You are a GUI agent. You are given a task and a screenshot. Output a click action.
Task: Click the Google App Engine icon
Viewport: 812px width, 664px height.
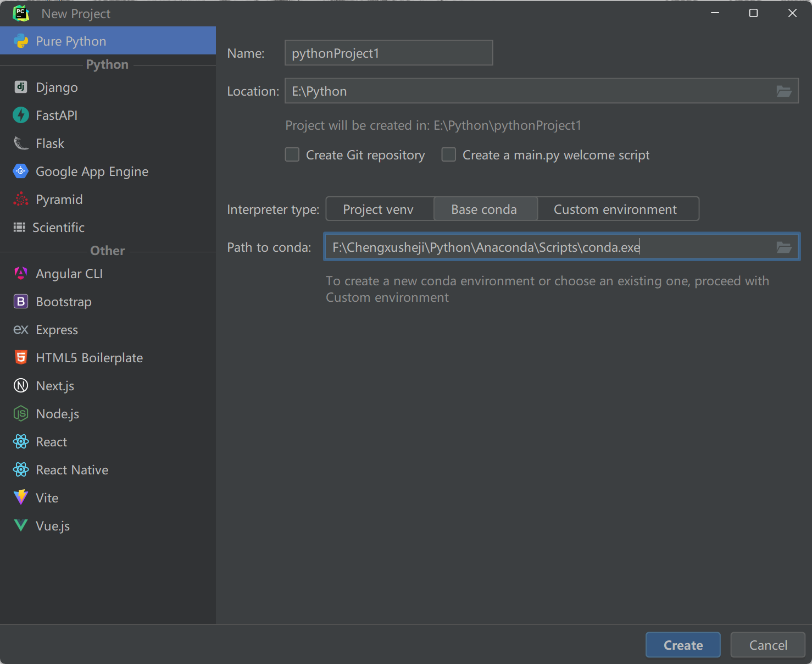[21, 171]
